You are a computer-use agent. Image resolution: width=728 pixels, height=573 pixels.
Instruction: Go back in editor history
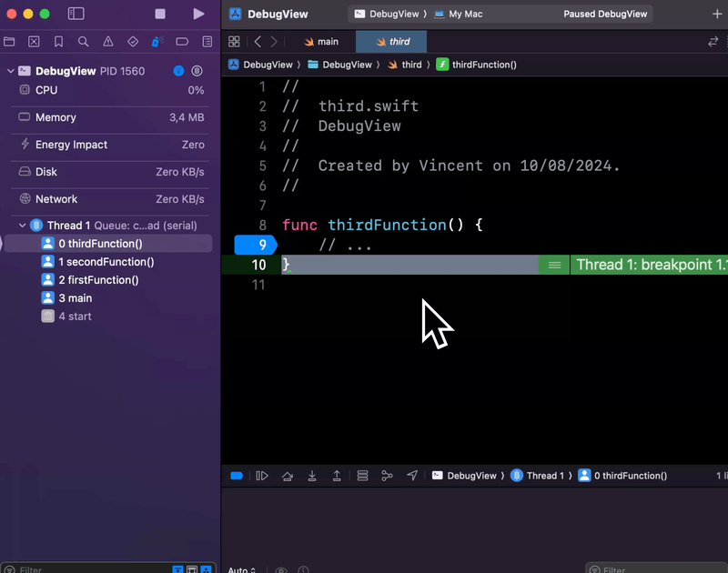point(258,42)
